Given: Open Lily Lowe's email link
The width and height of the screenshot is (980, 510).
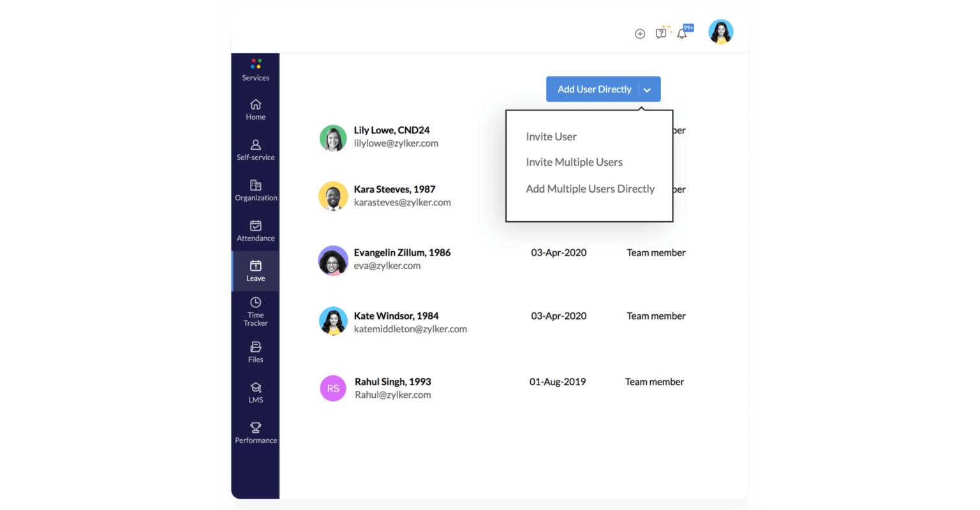Looking at the screenshot, I should pos(396,143).
